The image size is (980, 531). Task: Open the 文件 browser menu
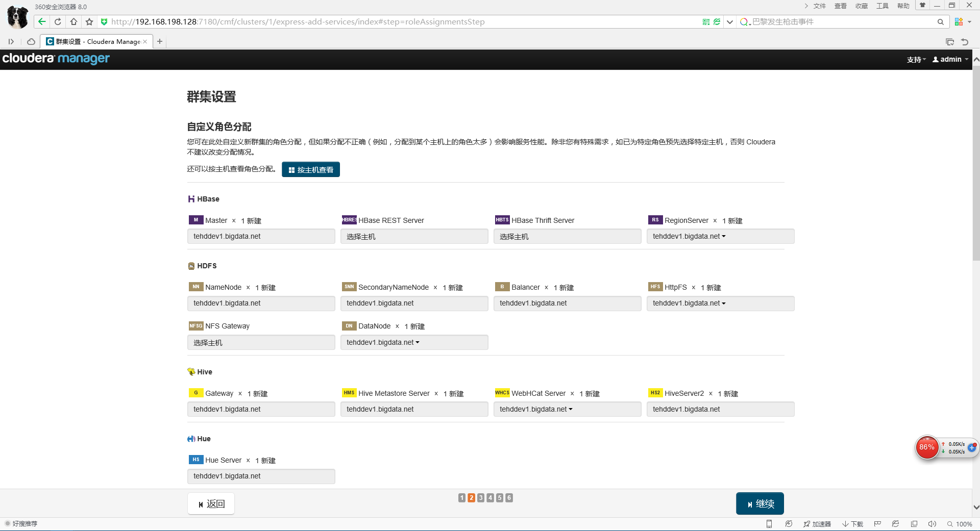(x=820, y=6)
